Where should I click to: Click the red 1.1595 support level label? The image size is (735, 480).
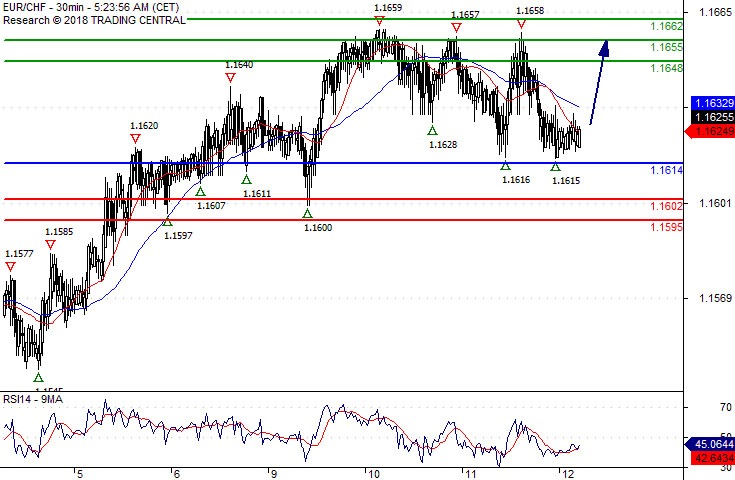pos(667,227)
